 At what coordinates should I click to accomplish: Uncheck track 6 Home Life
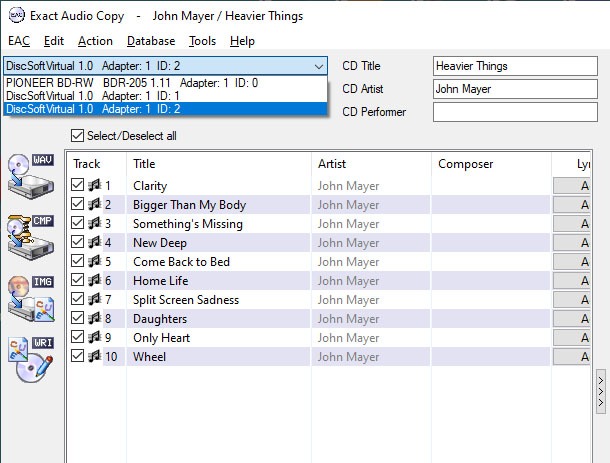tap(77, 280)
